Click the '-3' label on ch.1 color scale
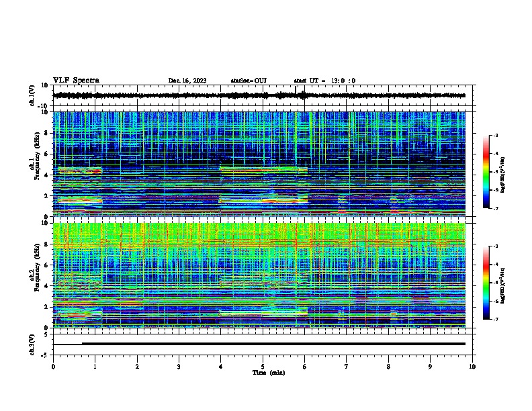This screenshot has height=411, width=532. pyautogui.click(x=495, y=135)
